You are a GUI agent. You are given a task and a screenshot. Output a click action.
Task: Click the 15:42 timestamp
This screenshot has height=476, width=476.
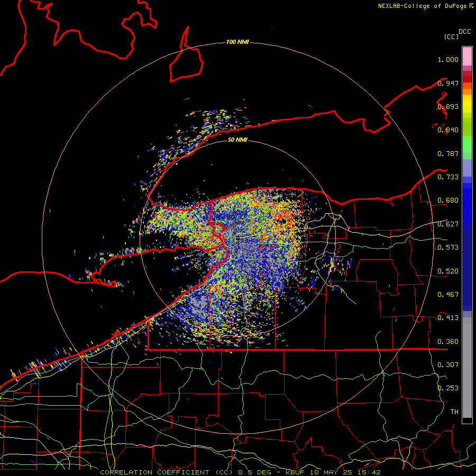369,472
